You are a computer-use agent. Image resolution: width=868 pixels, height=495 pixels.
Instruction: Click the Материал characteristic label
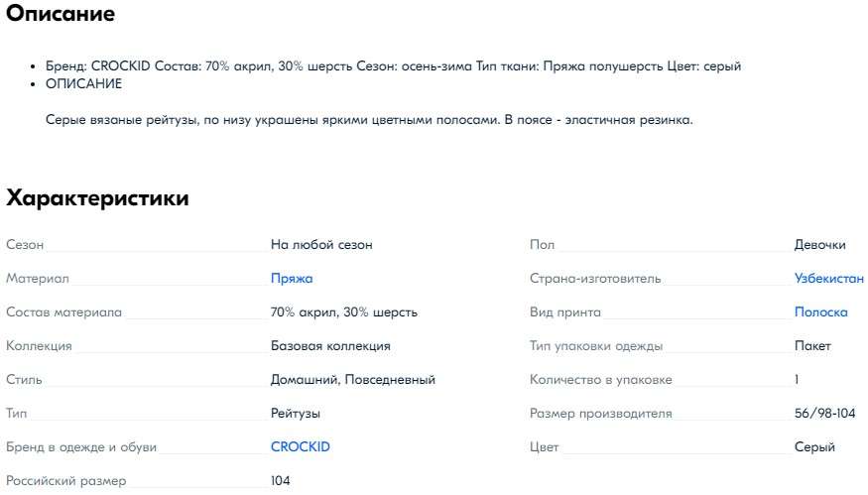[x=38, y=279]
